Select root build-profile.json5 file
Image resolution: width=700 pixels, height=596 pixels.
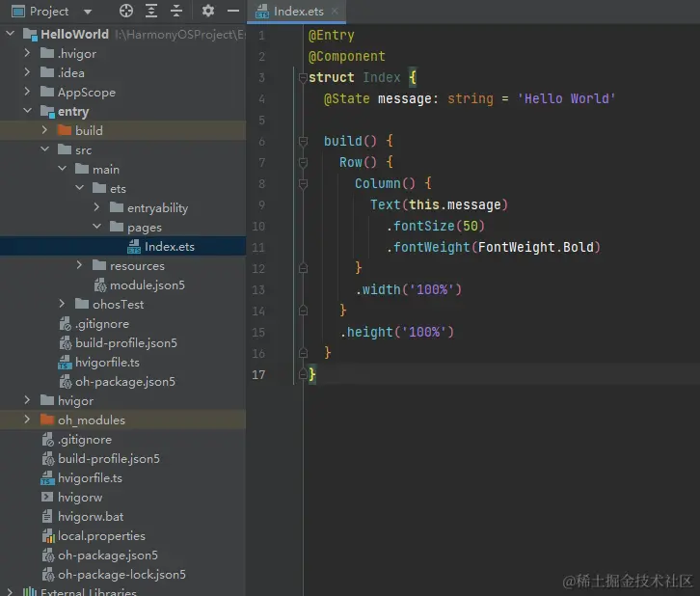point(109,458)
